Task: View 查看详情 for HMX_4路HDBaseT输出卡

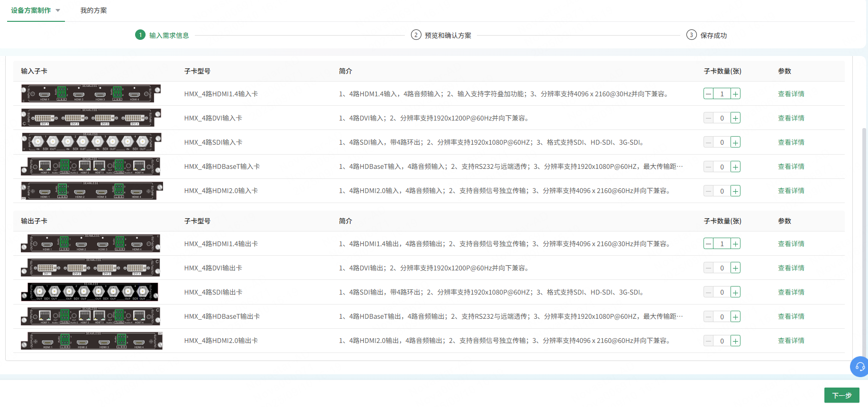Action: pos(791,316)
